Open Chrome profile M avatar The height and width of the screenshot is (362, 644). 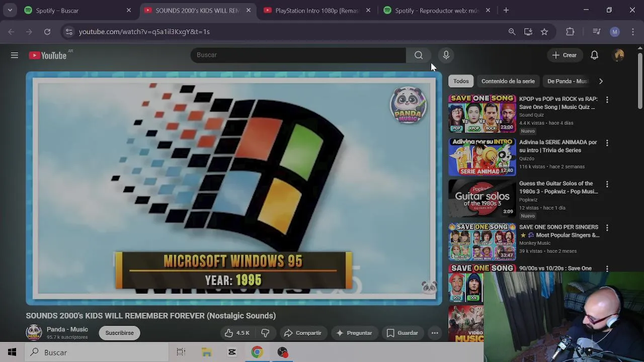[615, 32]
